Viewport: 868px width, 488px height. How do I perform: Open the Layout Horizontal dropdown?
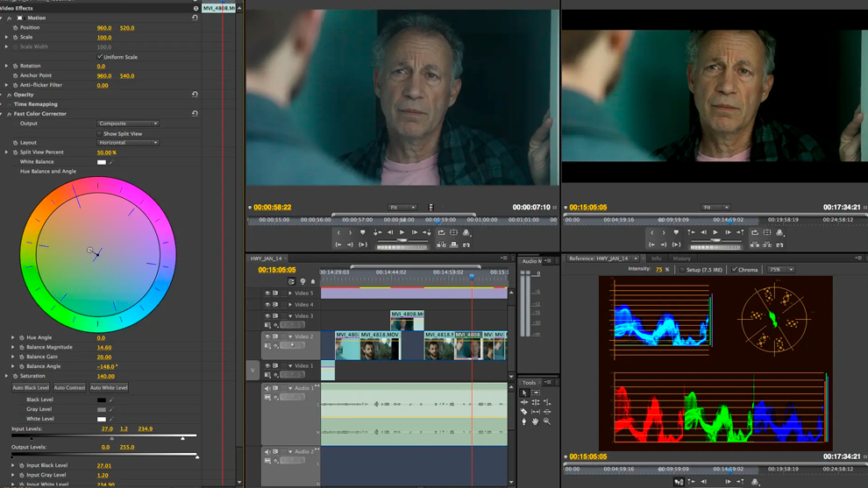click(128, 143)
